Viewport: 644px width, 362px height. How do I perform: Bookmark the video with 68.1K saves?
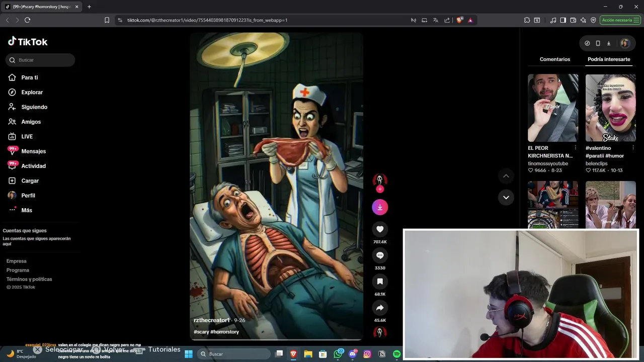[380, 282]
